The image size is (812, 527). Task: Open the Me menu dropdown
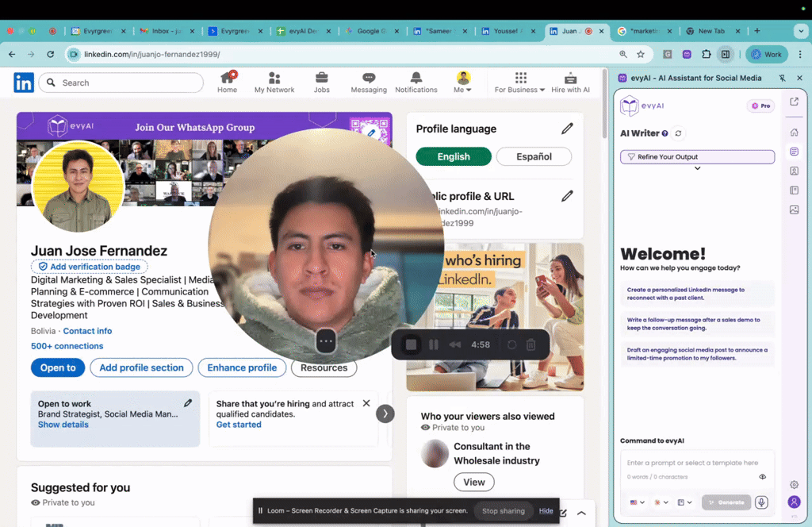(x=463, y=83)
